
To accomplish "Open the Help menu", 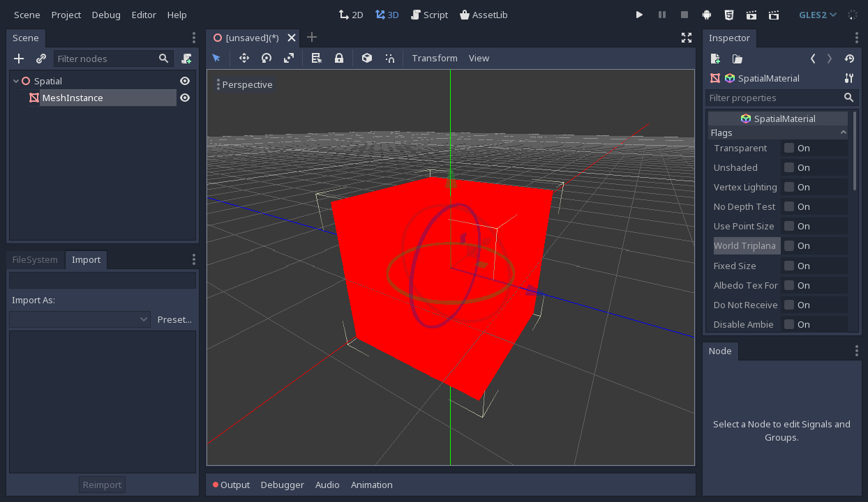I will (x=177, y=15).
